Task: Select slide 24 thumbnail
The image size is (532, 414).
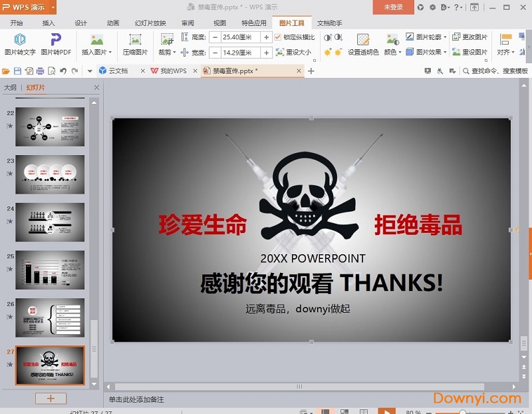Action: coord(50,222)
